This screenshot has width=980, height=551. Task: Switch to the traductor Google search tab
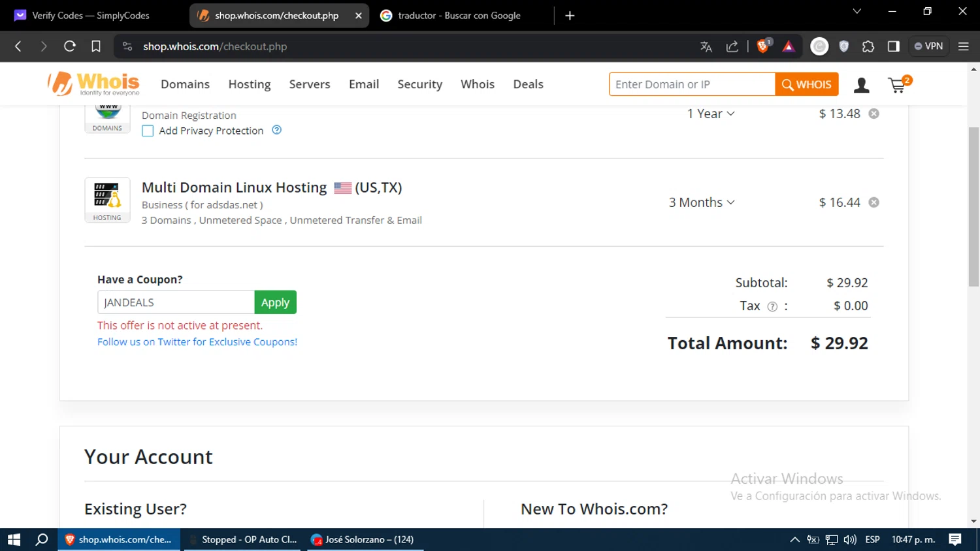click(x=461, y=16)
